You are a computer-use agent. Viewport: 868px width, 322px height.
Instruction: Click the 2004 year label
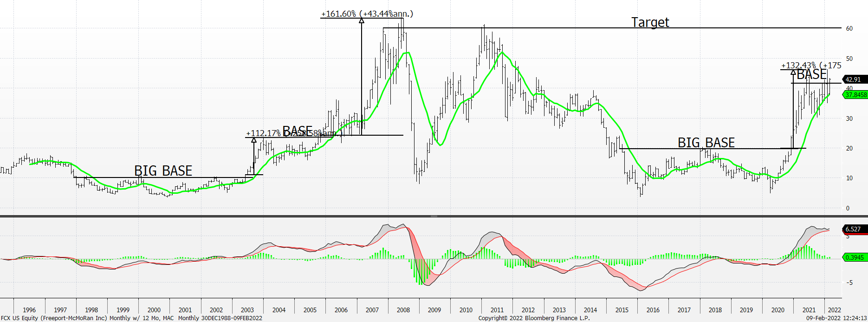click(x=279, y=310)
